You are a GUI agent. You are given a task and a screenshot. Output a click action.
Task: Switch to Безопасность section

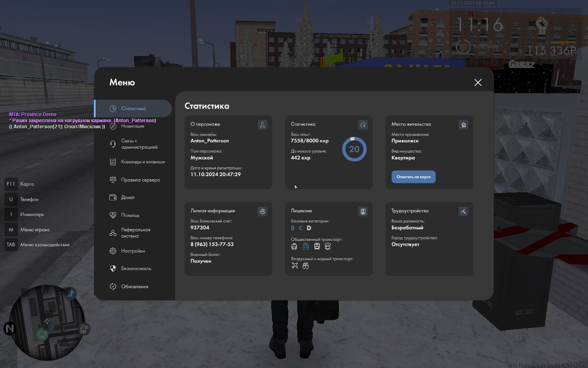pyautogui.click(x=136, y=269)
